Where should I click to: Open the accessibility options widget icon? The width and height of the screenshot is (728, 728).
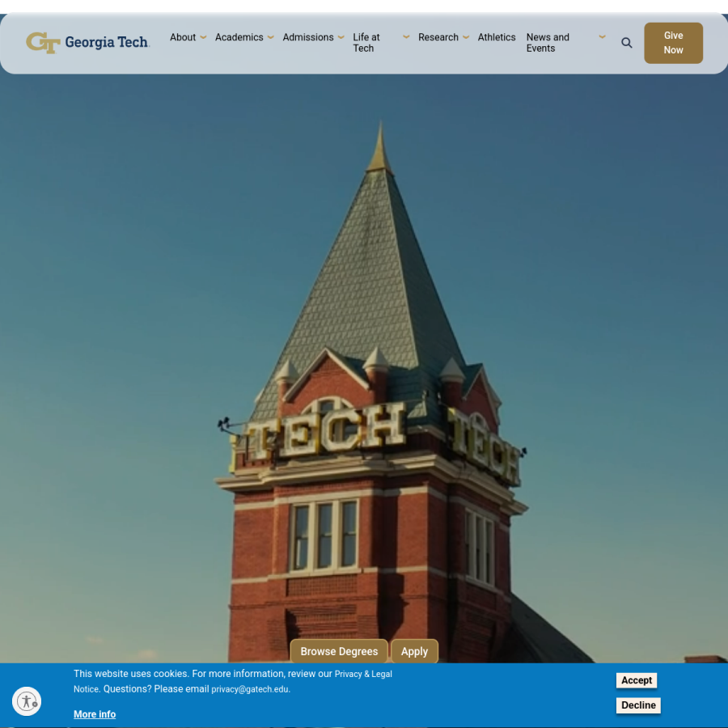[x=27, y=701]
